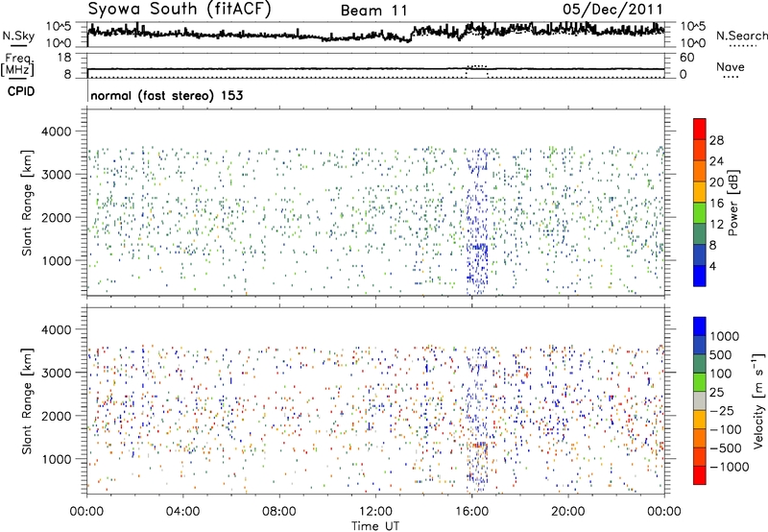
Task: Click the '500' velocity colorbar value
Action: point(721,355)
